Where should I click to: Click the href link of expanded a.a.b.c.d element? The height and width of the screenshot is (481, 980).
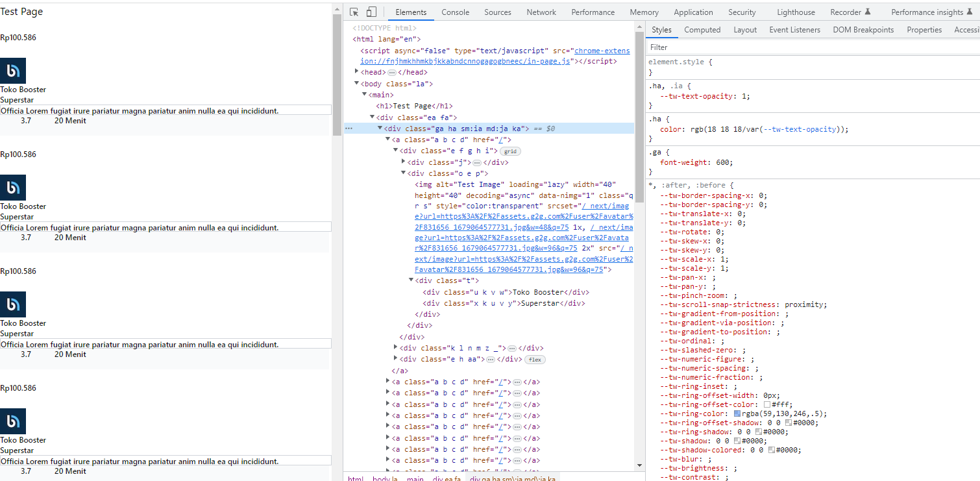click(501, 140)
